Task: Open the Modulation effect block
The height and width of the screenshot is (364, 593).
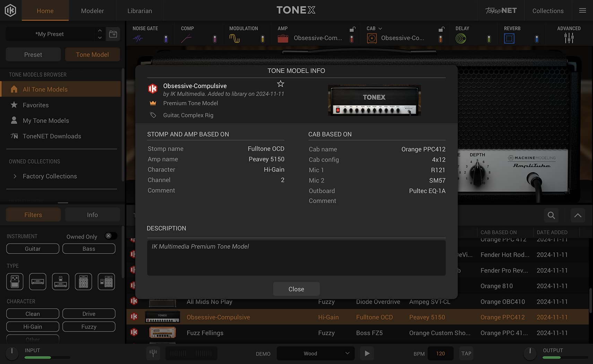Action: click(235, 38)
